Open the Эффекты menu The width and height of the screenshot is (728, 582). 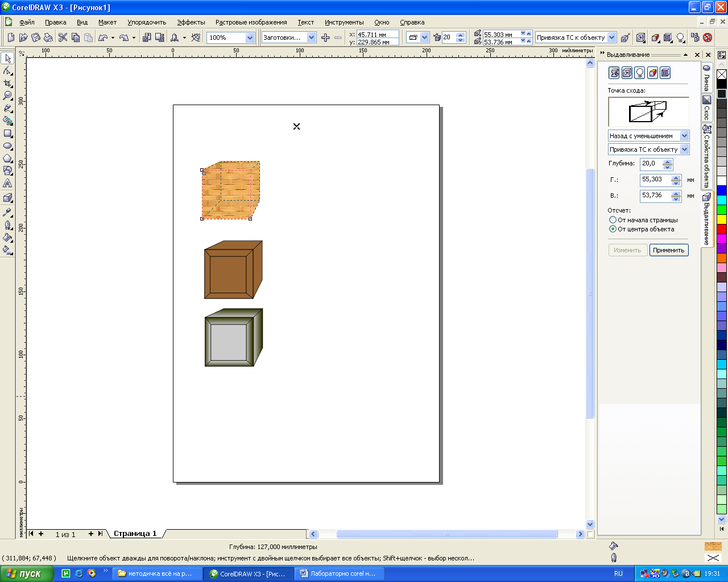coord(191,22)
